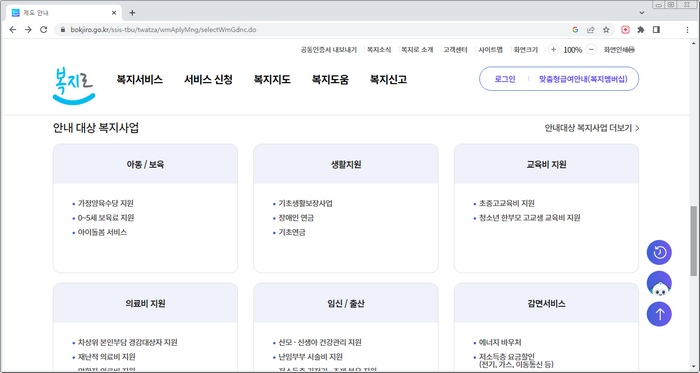
Task: Click the 장애인 연금 item
Action: (x=296, y=218)
